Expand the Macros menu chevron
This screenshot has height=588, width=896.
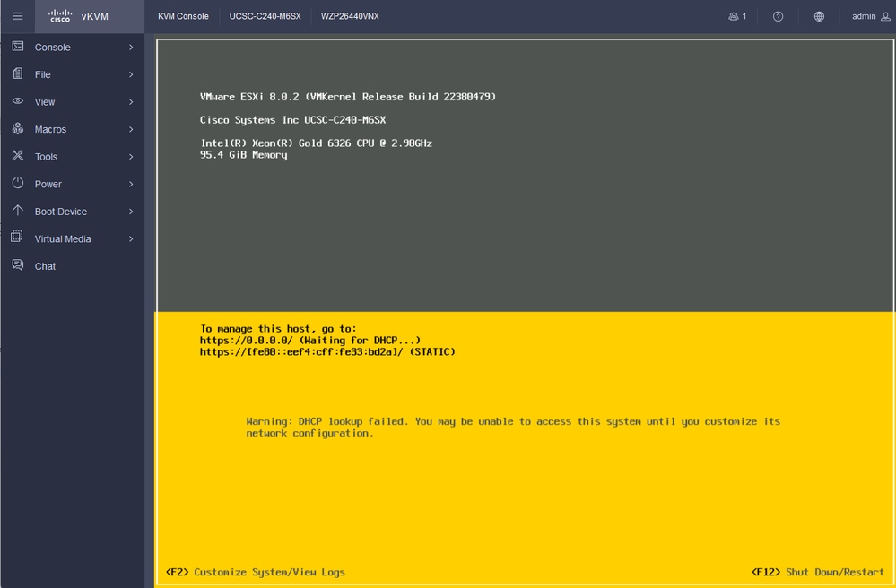pos(131,130)
